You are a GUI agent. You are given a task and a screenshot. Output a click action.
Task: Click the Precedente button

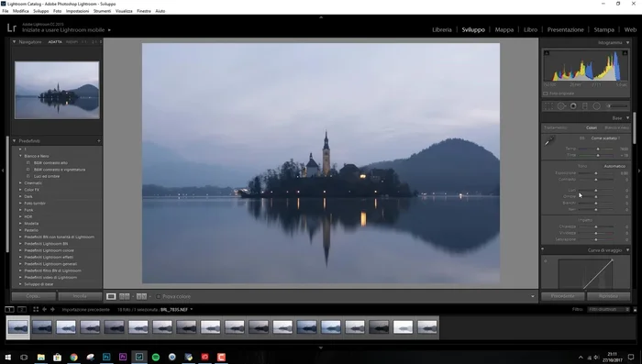tap(562, 296)
